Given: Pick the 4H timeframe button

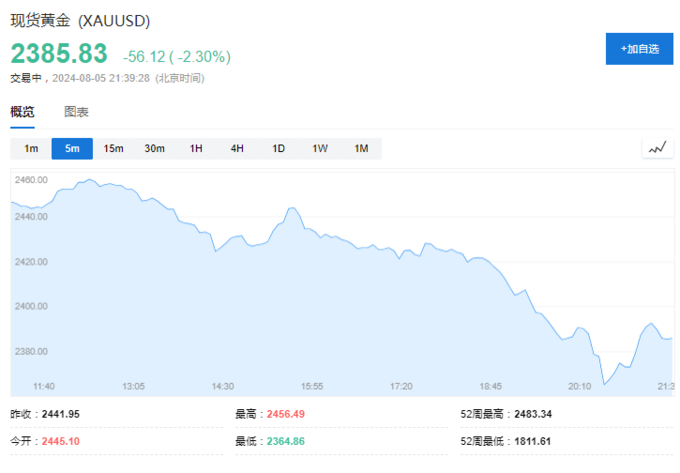Looking at the screenshot, I should coord(237,149).
